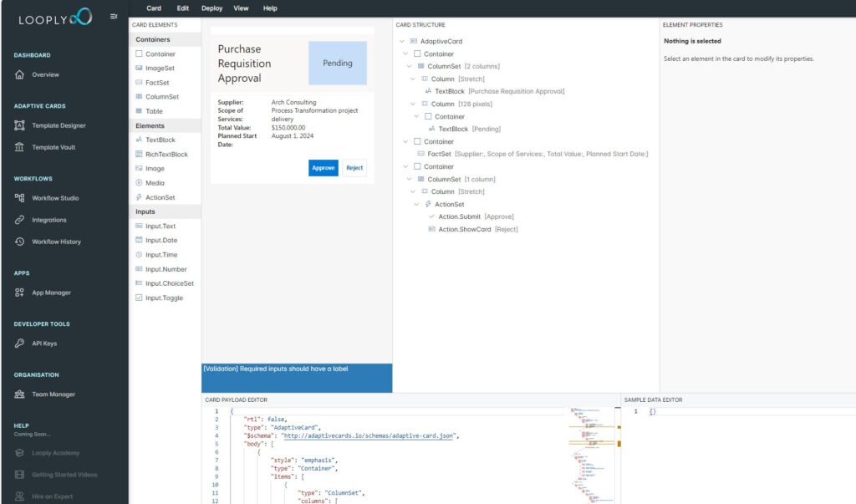Select the Image element icon

pyautogui.click(x=138, y=168)
